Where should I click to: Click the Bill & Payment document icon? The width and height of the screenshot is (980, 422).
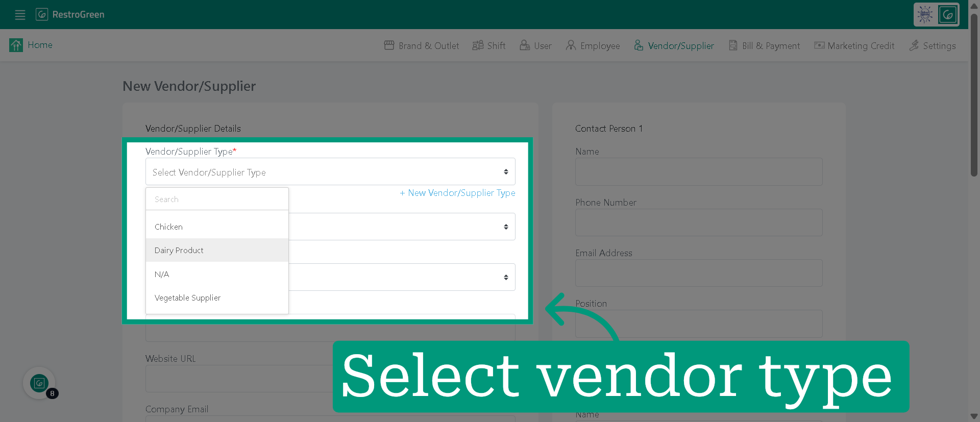point(733,45)
